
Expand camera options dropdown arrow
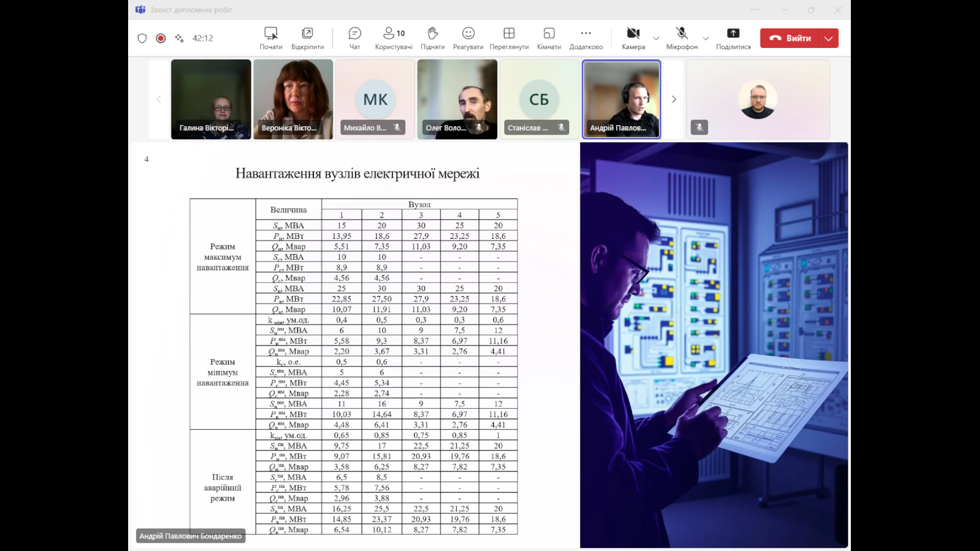pos(656,38)
